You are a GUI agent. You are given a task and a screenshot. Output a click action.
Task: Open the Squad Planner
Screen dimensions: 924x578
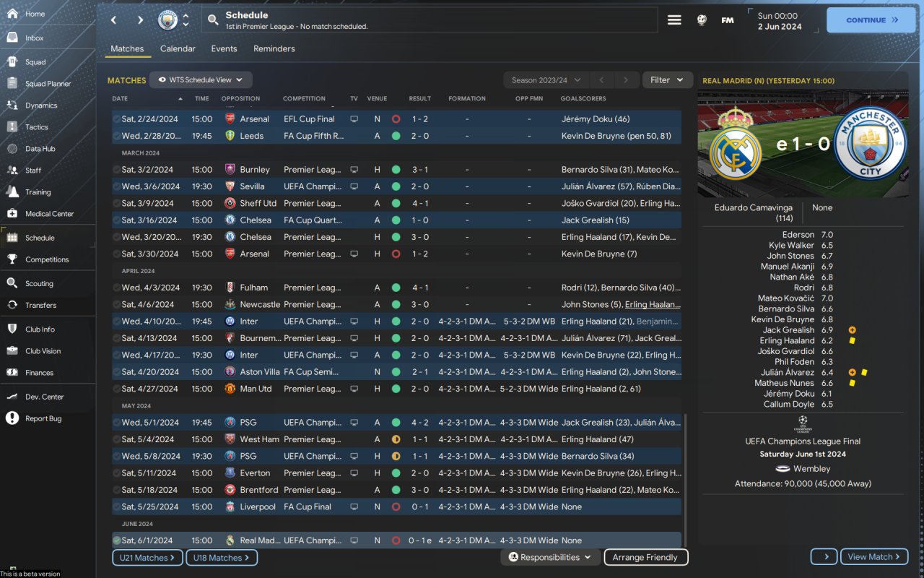(x=48, y=84)
